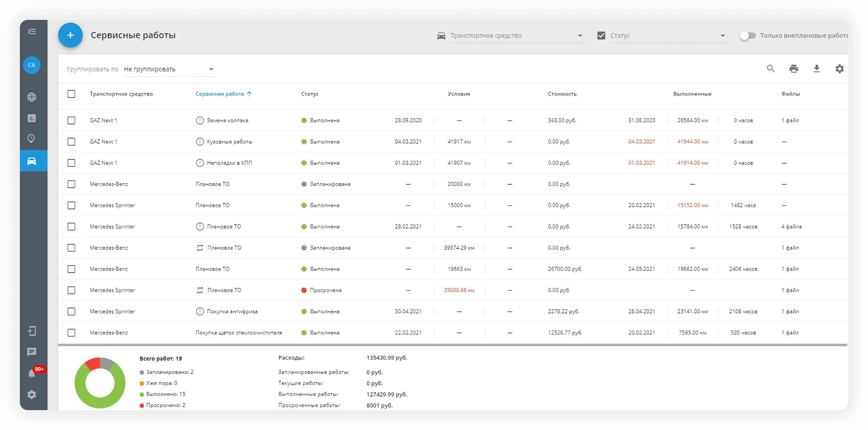This screenshot has width=868, height=430.
Task: Click 1 файл in Замена колпака row
Action: [x=790, y=120]
